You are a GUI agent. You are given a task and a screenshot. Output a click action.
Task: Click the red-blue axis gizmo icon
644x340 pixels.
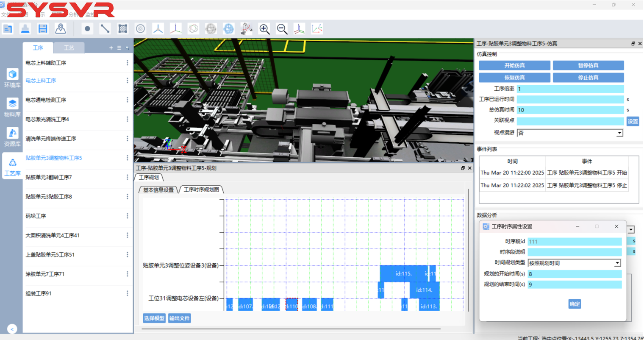(299, 29)
